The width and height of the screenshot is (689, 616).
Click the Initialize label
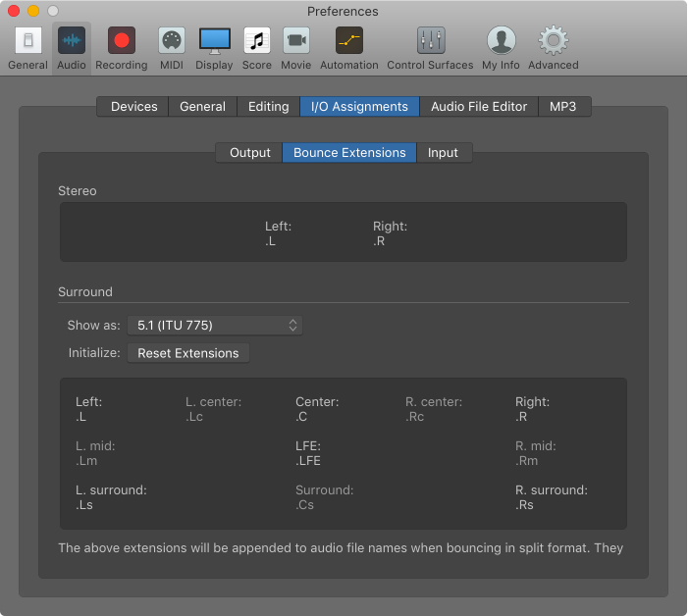tap(94, 353)
